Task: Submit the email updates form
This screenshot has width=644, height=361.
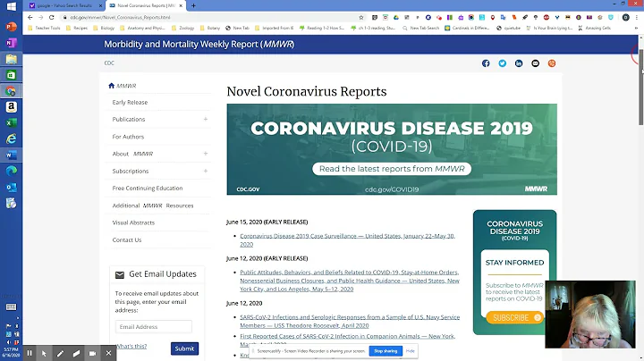Action: [x=184, y=348]
